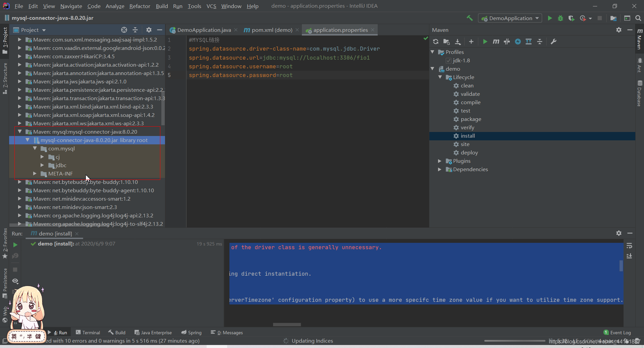Collapse the Profiles node in Maven
Image resolution: width=644 pixels, height=348 pixels.
433,52
